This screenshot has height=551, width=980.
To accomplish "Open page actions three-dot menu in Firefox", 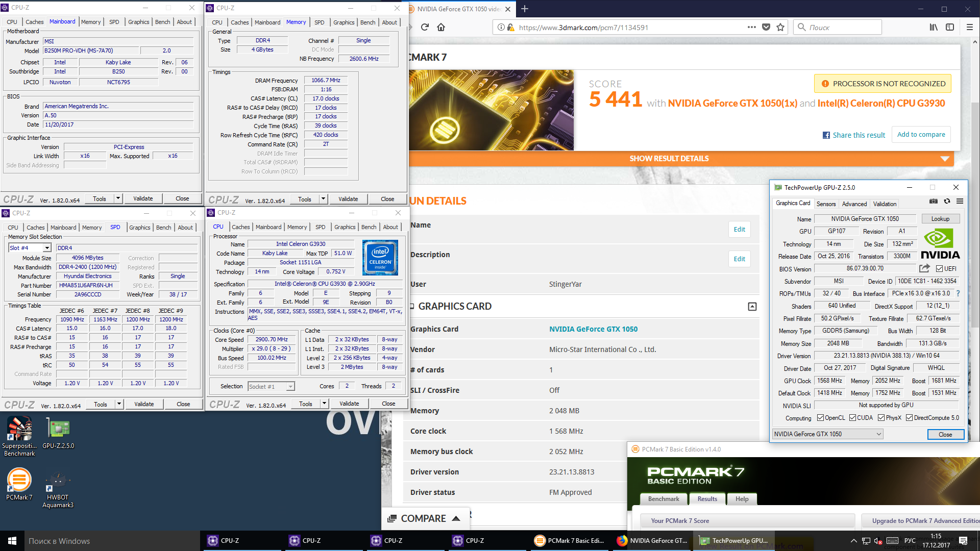I will [751, 27].
